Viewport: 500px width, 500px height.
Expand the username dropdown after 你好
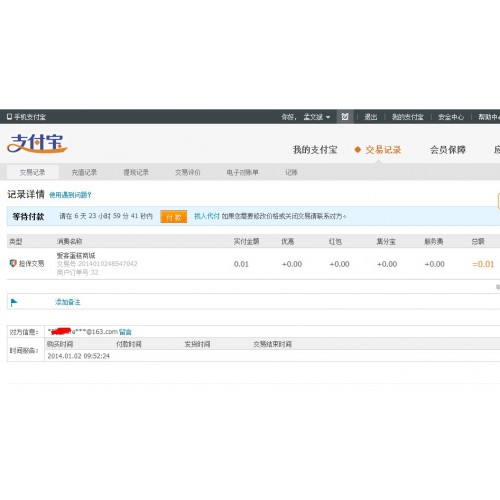317,117
